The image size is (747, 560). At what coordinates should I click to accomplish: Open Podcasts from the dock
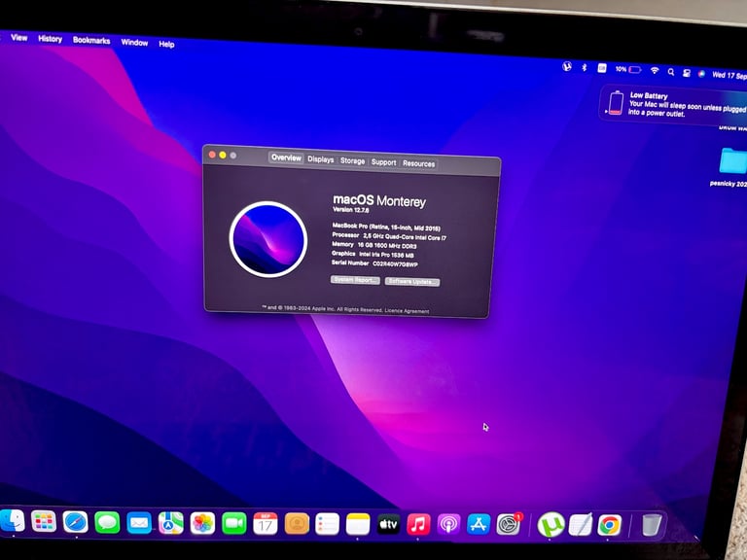(x=448, y=524)
